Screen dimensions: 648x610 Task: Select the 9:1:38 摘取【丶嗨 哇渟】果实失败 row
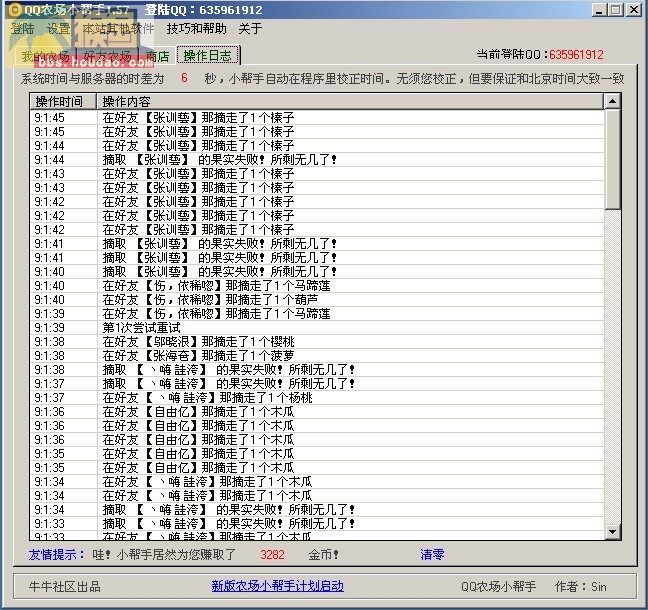[317, 369]
